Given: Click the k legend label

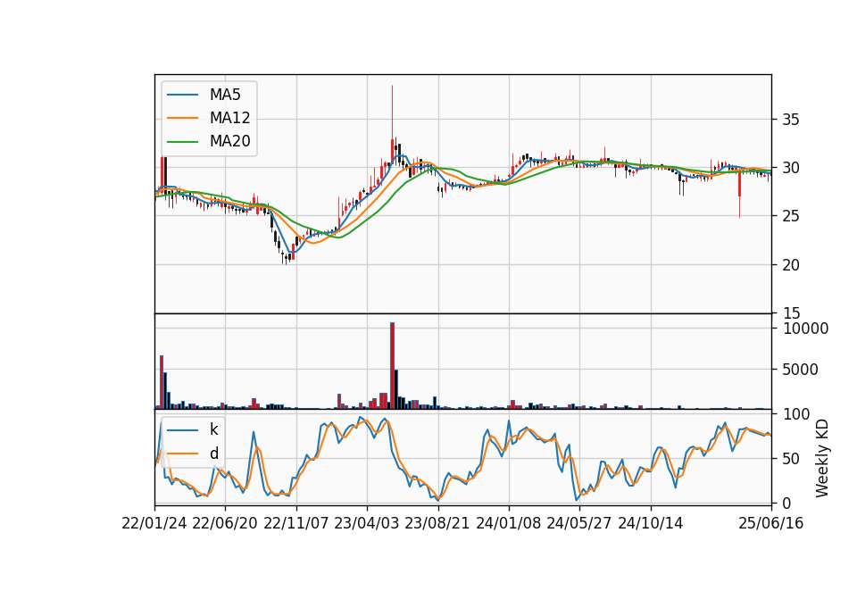Looking at the screenshot, I should pos(213,429).
